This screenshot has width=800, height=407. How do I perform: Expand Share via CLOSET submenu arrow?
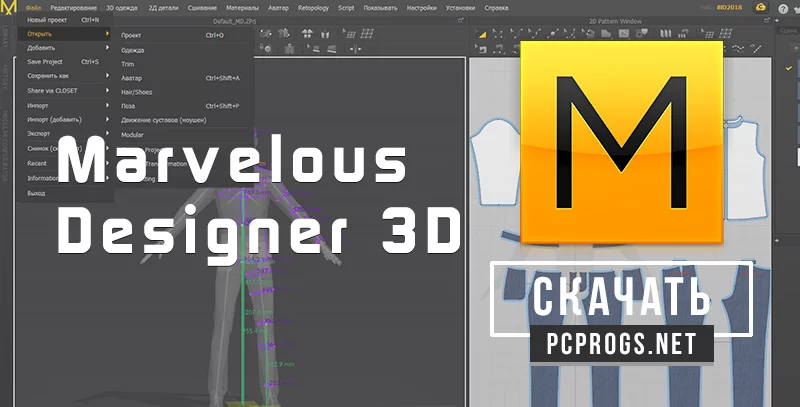(107, 90)
